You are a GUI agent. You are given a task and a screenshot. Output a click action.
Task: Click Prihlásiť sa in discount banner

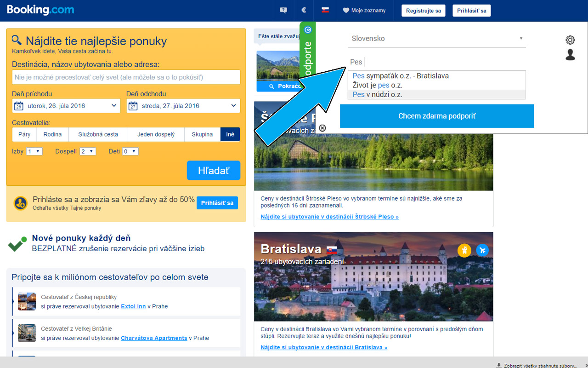pyautogui.click(x=217, y=203)
